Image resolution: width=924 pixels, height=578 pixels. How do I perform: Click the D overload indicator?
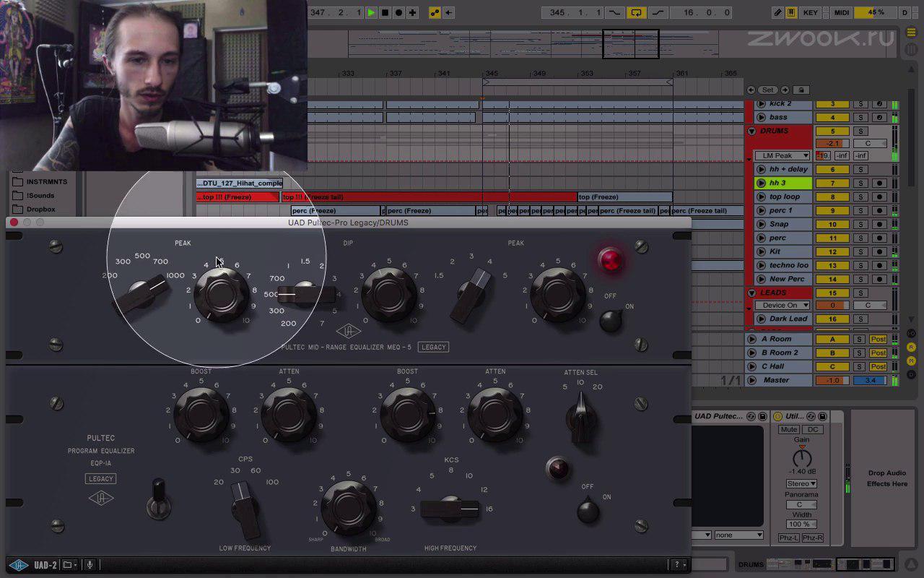tap(905, 12)
